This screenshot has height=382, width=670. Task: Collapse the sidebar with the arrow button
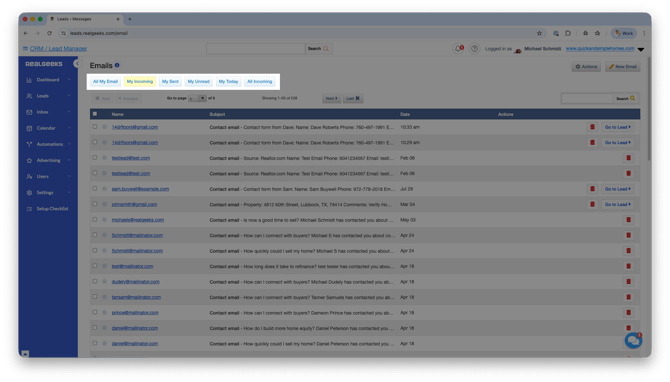pos(76,64)
